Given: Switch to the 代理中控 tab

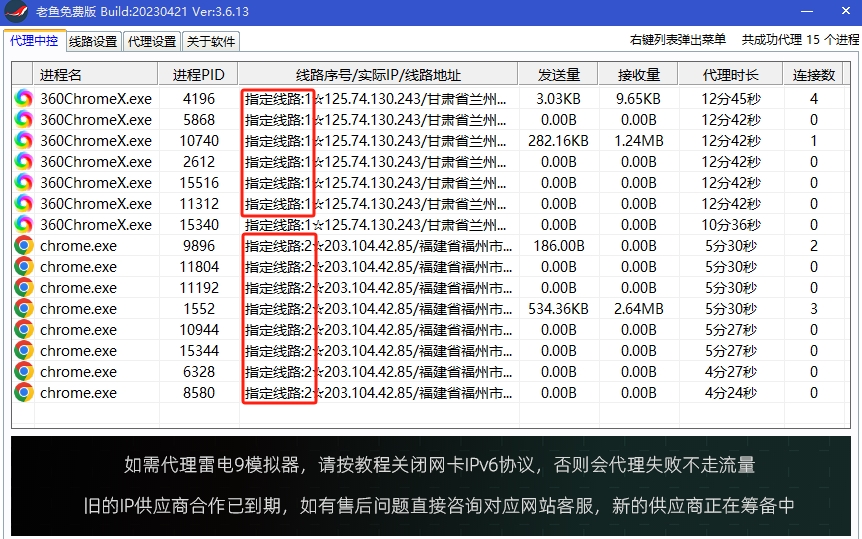Looking at the screenshot, I should click(x=34, y=41).
